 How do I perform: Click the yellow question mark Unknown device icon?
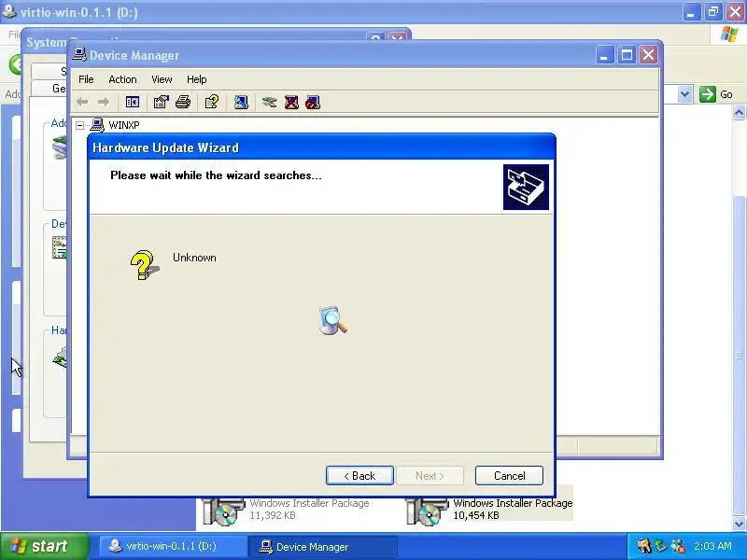click(145, 265)
